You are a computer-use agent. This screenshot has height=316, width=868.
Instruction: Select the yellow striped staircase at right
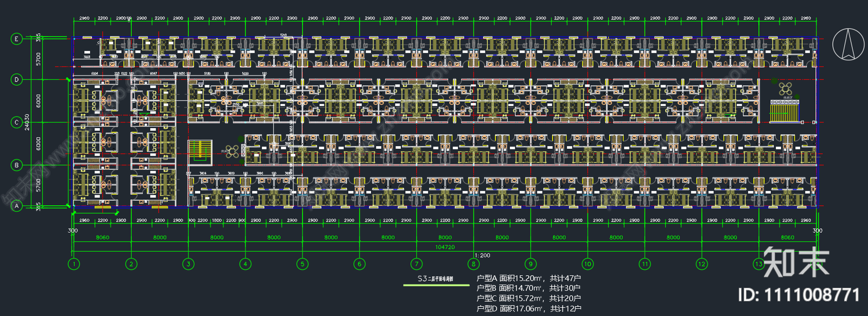pyautogui.click(x=784, y=112)
